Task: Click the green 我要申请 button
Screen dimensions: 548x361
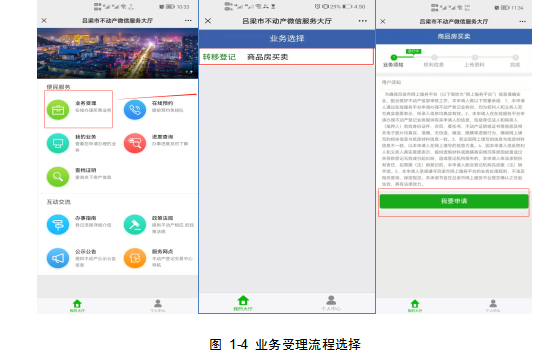Action: [x=454, y=201]
